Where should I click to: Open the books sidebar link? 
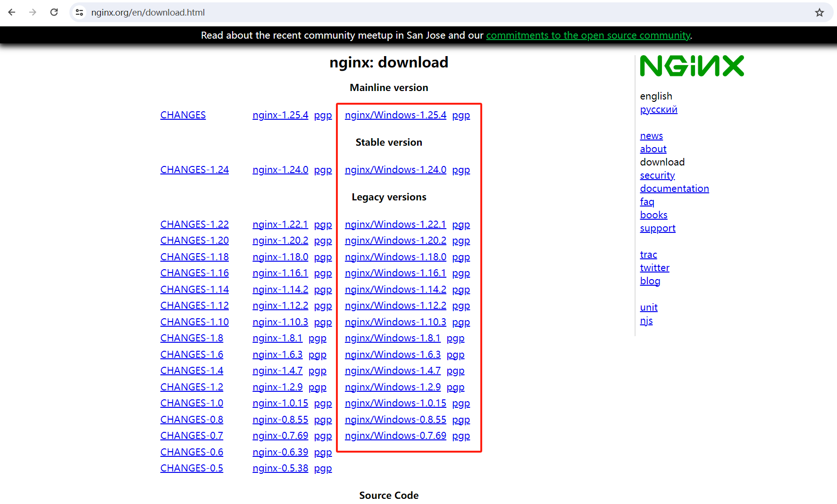(653, 215)
